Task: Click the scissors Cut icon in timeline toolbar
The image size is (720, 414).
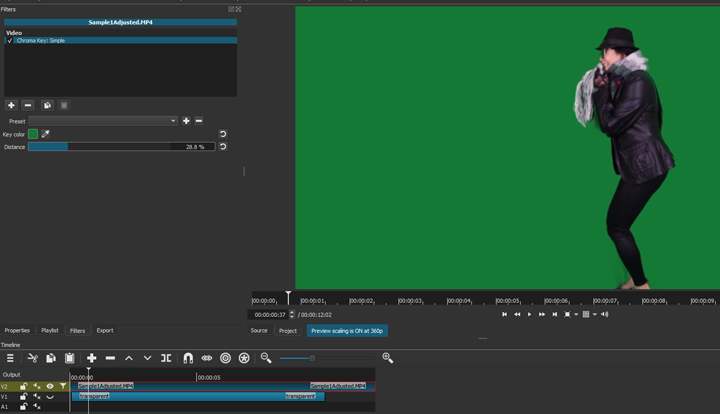Action: [x=32, y=358]
